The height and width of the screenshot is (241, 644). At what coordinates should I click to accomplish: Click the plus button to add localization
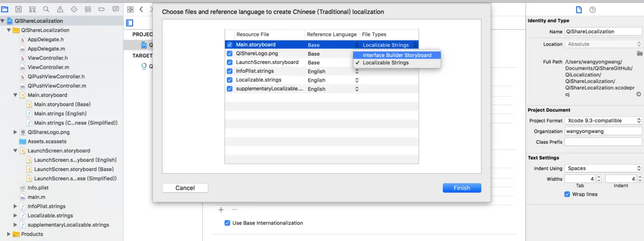click(x=221, y=209)
